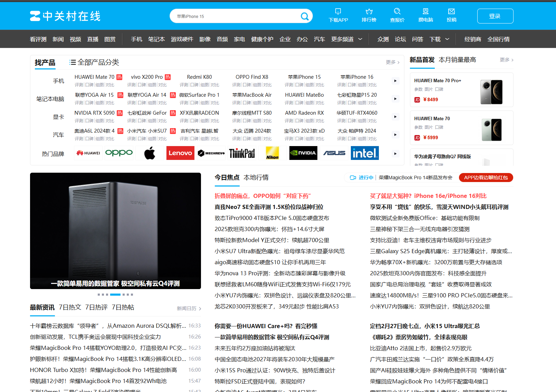Switch to 7日热文 tab
This screenshot has width=556, height=392.
(70, 307)
